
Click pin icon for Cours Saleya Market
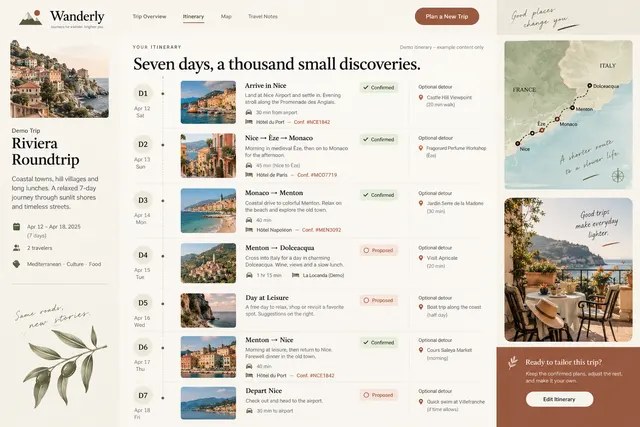(x=421, y=350)
